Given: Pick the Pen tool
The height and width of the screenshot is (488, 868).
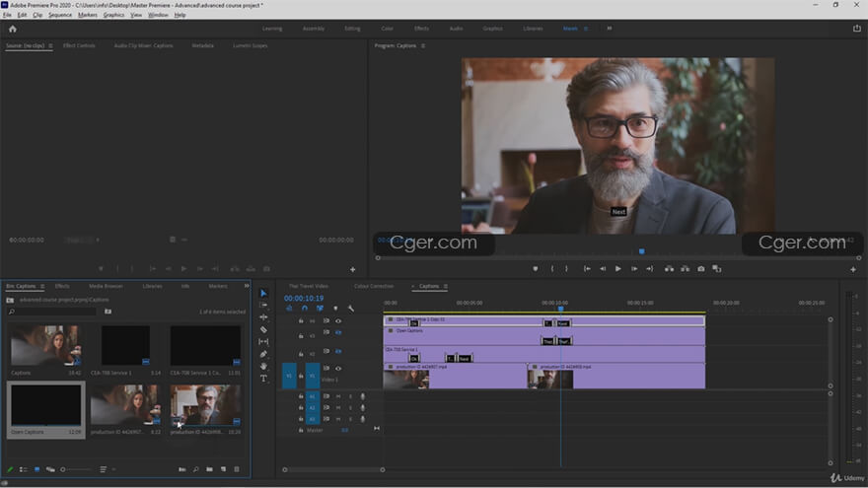Looking at the screenshot, I should pyautogui.click(x=263, y=354).
